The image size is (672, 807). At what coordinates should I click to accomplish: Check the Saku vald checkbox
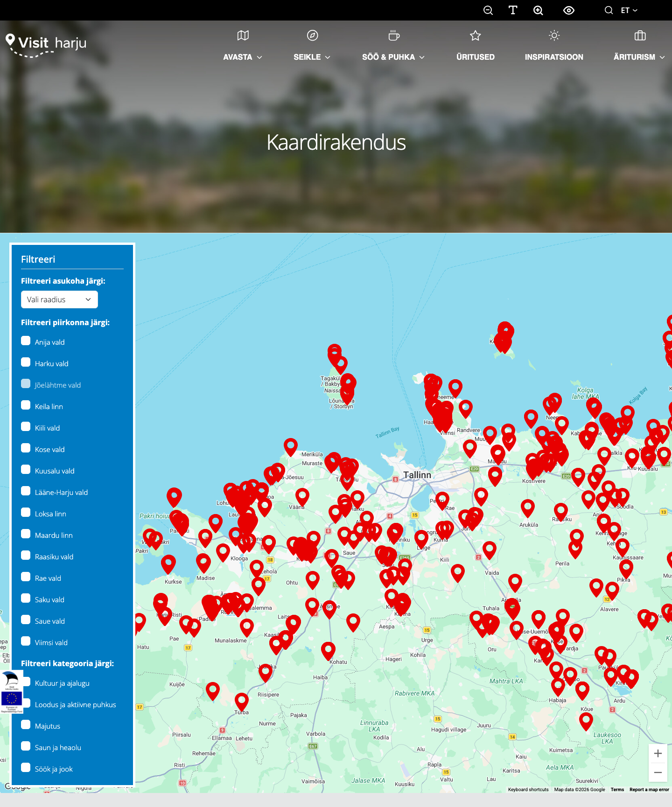[26, 598]
